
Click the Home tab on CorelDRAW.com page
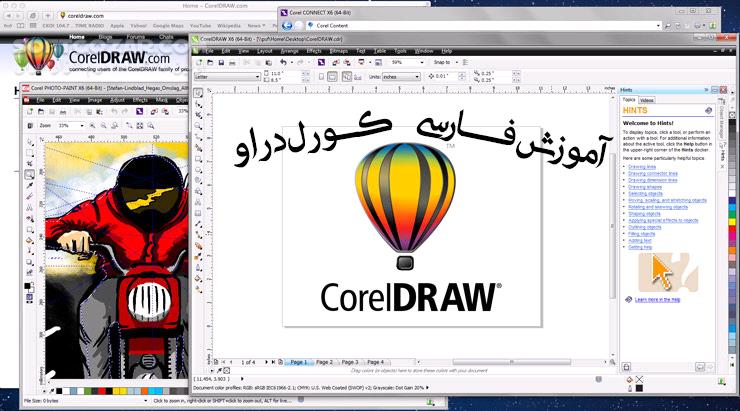coord(76,37)
